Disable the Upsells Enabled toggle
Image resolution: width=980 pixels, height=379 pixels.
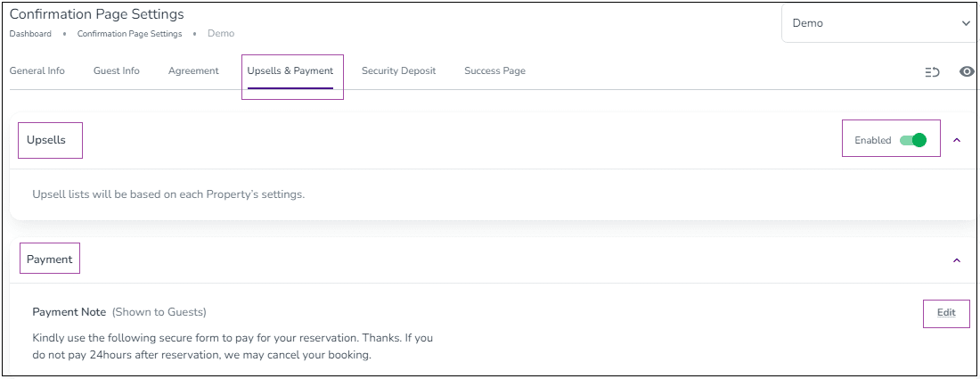(912, 140)
